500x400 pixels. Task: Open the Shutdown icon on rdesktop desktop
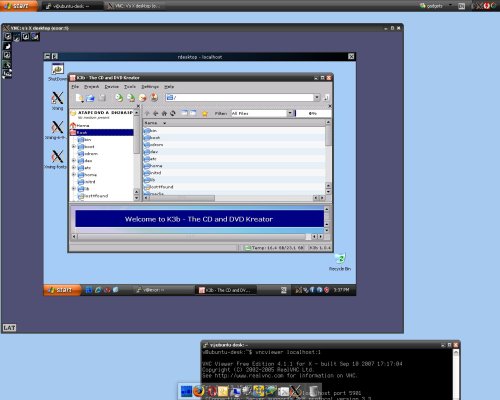[57, 72]
